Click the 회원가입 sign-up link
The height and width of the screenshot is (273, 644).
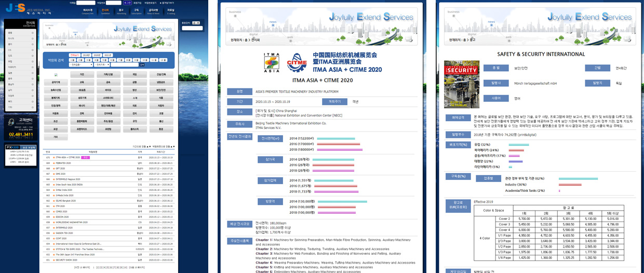point(137,3)
